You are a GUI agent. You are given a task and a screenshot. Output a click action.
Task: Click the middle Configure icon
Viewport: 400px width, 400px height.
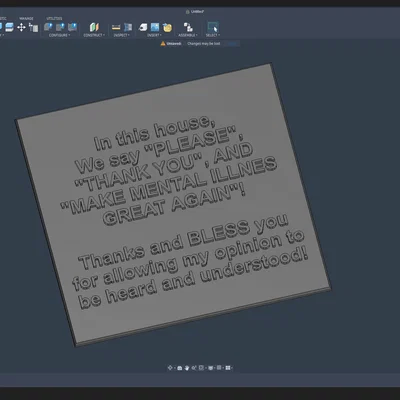pyautogui.click(x=60, y=27)
